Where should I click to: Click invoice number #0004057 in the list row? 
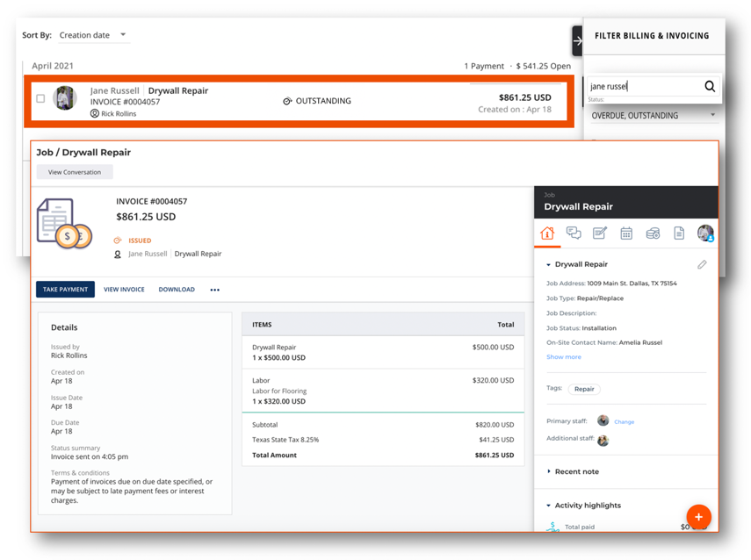coord(125,102)
